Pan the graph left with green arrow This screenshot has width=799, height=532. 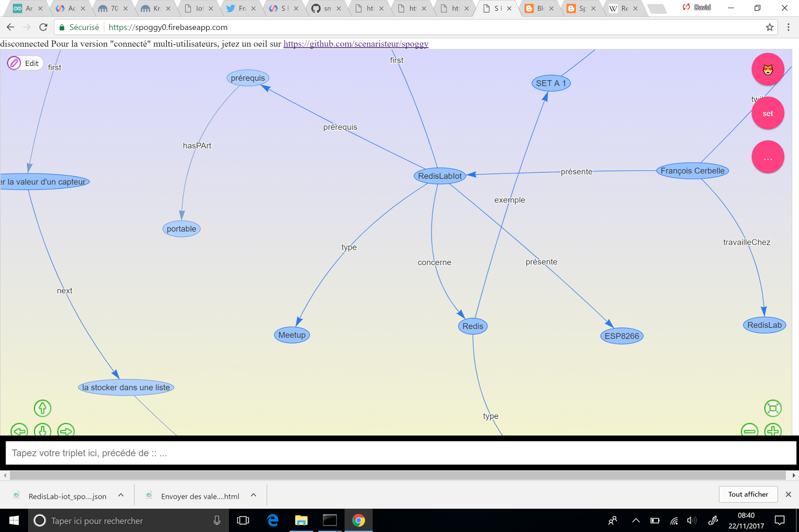[x=19, y=430]
